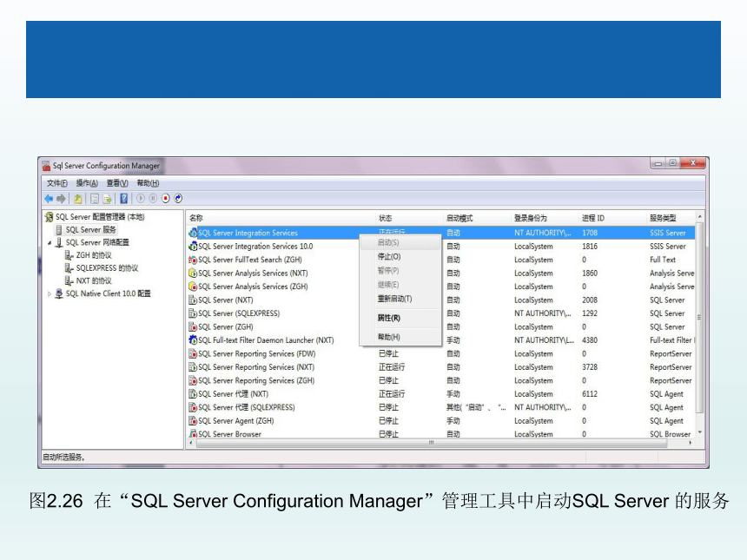
Task: Select SQLEXPRESS 的协议 in the tree
Action: [x=107, y=268]
